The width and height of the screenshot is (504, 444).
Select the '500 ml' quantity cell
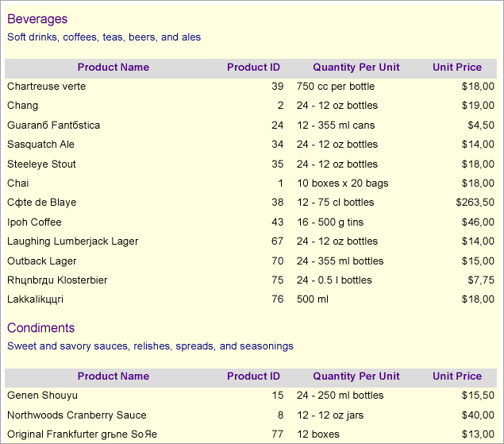pyautogui.click(x=313, y=299)
